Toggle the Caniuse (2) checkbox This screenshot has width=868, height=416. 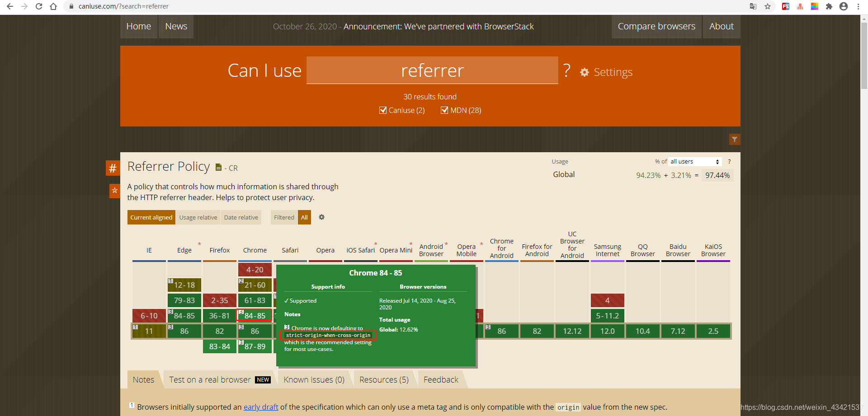383,110
